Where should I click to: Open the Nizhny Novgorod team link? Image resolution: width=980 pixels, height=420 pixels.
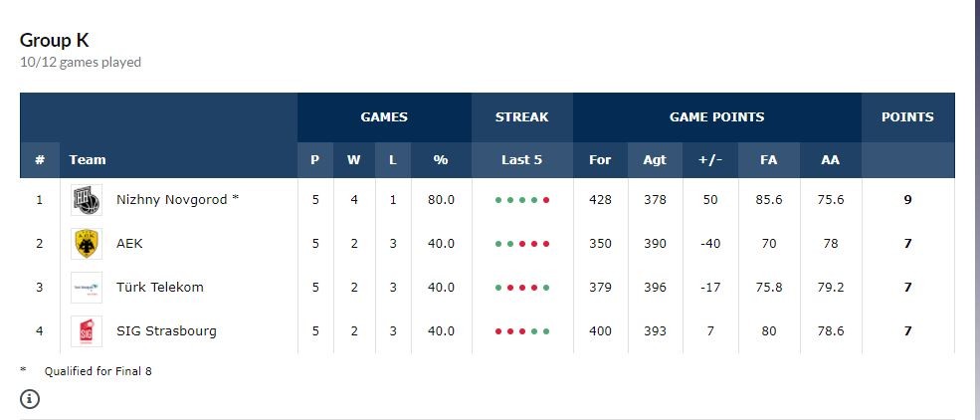177,200
